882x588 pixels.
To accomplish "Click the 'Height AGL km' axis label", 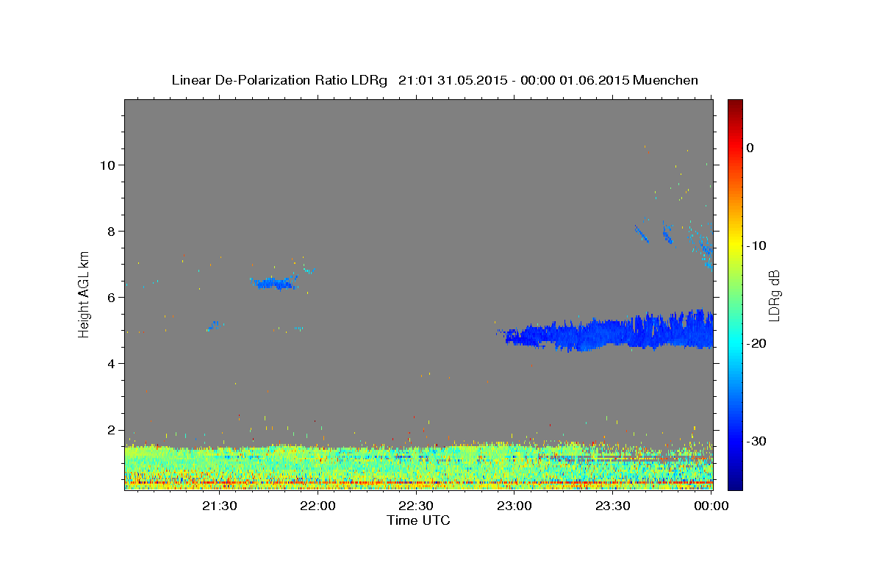I will click(85, 294).
